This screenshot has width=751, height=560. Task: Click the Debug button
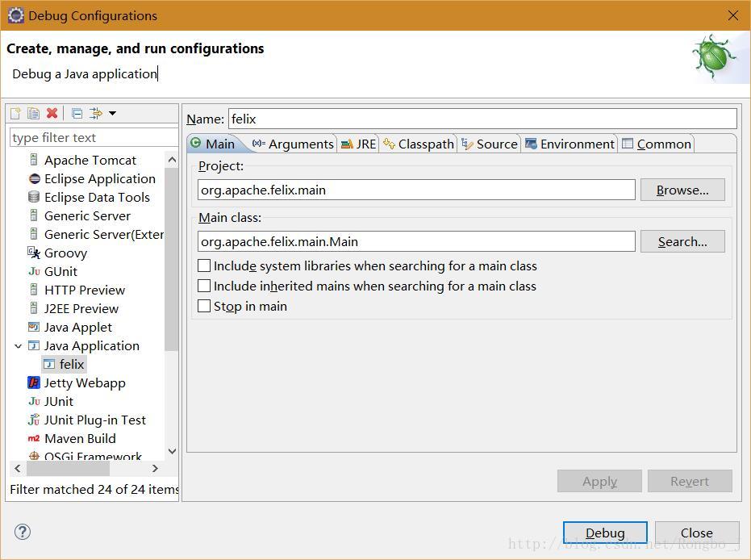605,533
